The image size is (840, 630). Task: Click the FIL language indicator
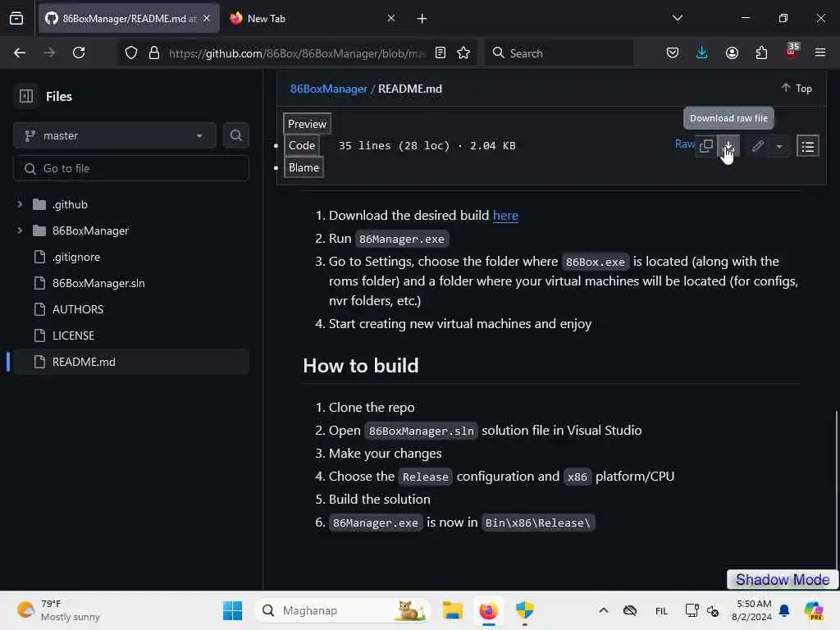661,610
